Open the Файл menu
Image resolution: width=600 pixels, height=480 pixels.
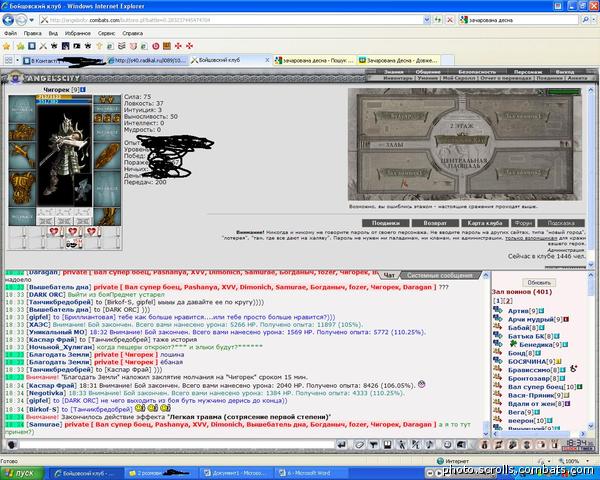(x=11, y=33)
